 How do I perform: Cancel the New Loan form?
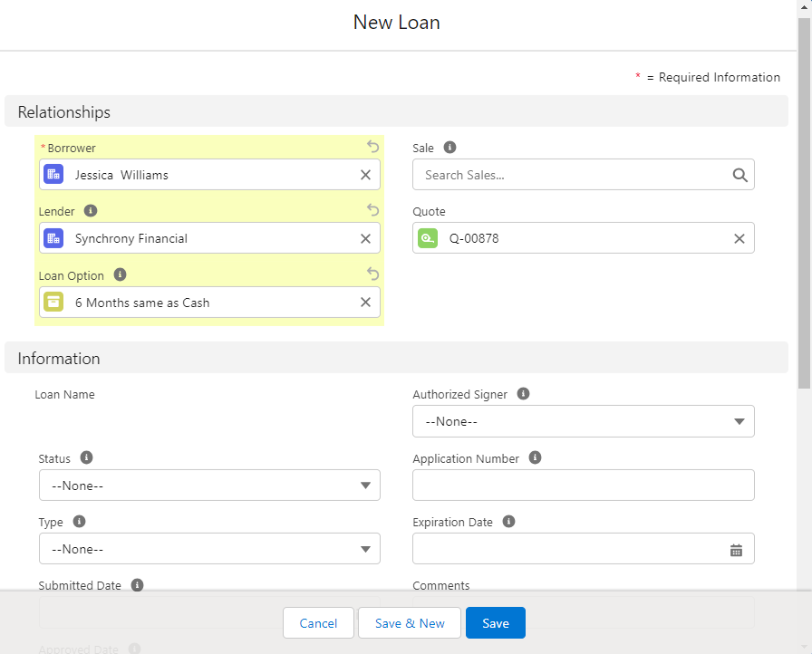[318, 623]
